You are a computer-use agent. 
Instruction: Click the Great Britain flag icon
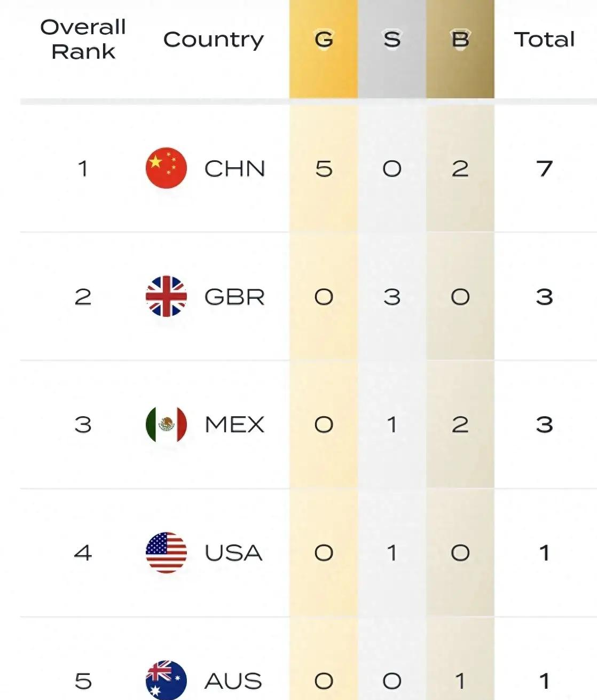coord(166,296)
